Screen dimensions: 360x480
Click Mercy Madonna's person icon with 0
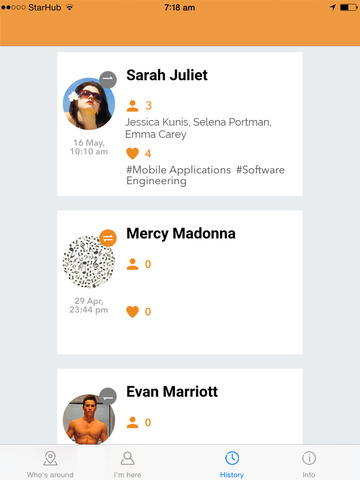132,264
